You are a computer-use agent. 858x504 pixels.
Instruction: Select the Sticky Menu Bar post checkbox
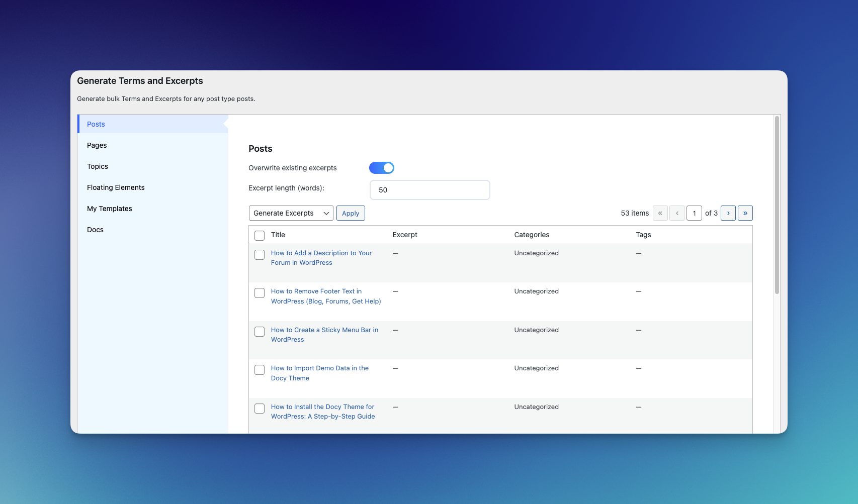(x=260, y=332)
